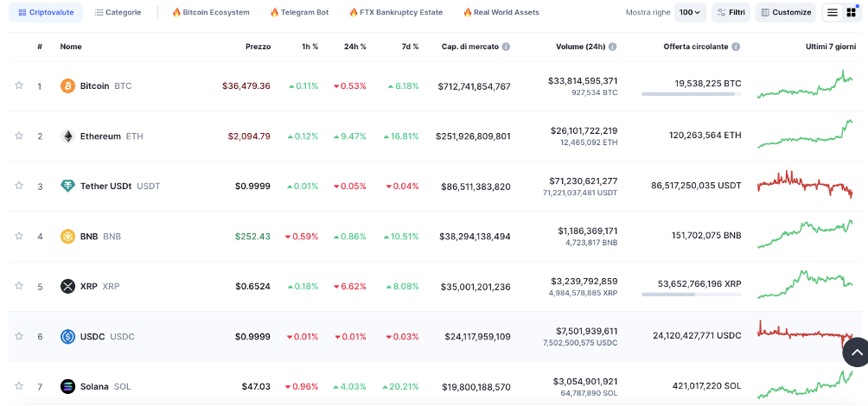
Task: Click Ethereum market cap $251,926,809,801
Action: (473, 136)
